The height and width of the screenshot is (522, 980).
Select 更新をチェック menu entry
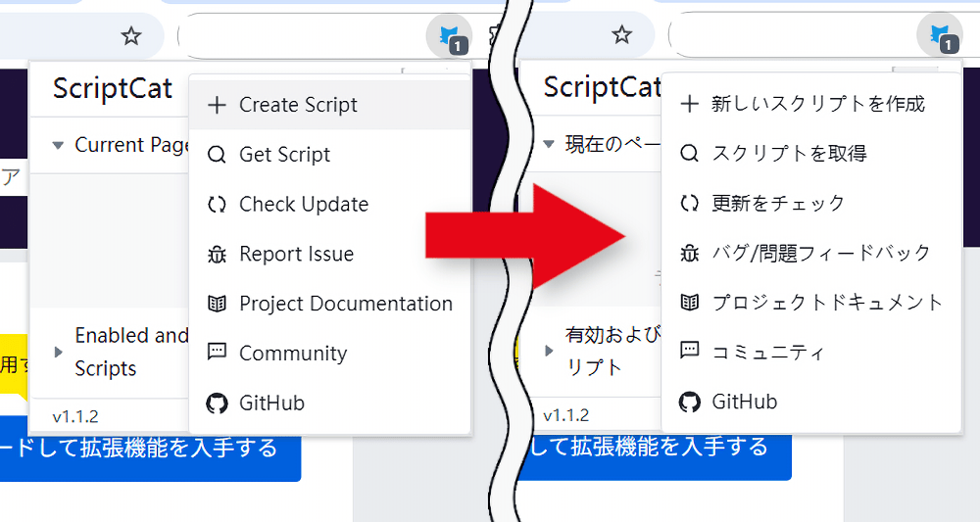point(811,203)
